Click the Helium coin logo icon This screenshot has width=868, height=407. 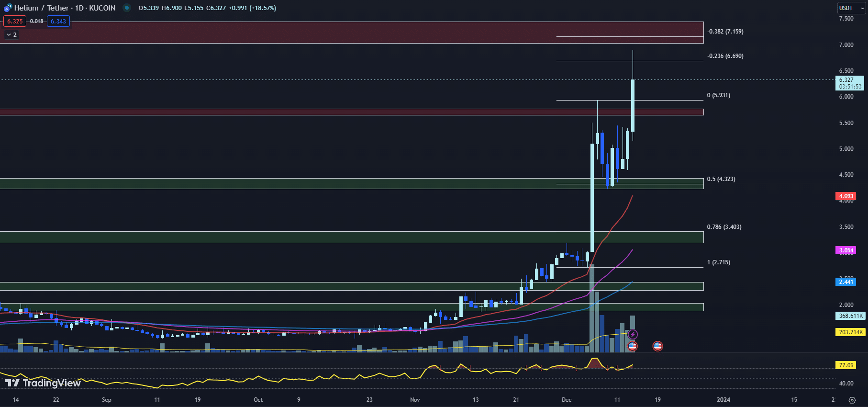pyautogui.click(x=8, y=8)
